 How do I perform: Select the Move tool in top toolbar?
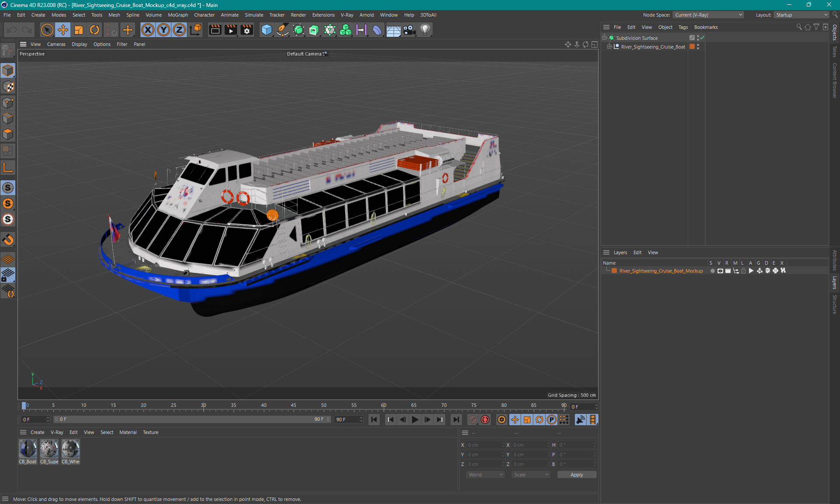[x=63, y=30]
